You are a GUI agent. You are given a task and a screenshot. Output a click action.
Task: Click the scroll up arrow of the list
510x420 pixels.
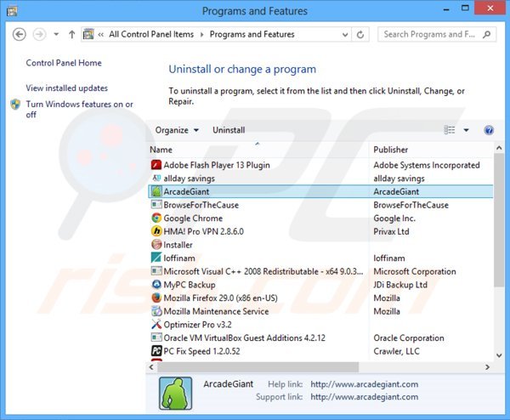tap(499, 148)
